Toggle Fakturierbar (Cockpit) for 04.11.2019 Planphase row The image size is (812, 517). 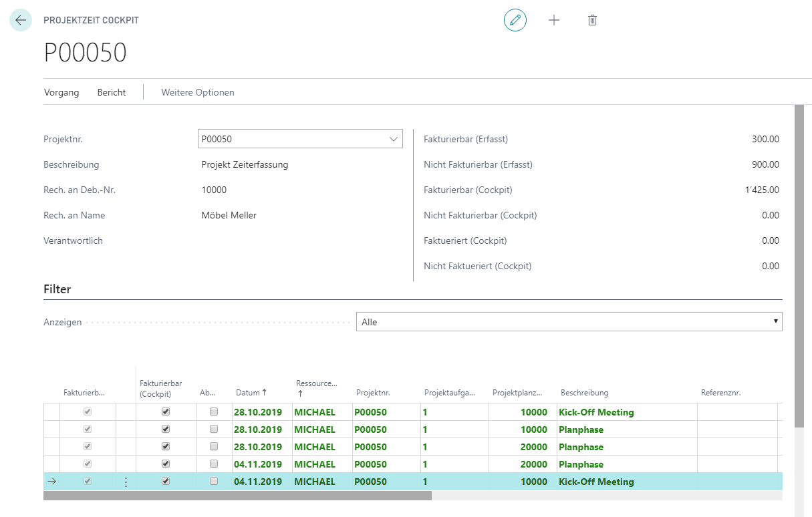click(166, 464)
